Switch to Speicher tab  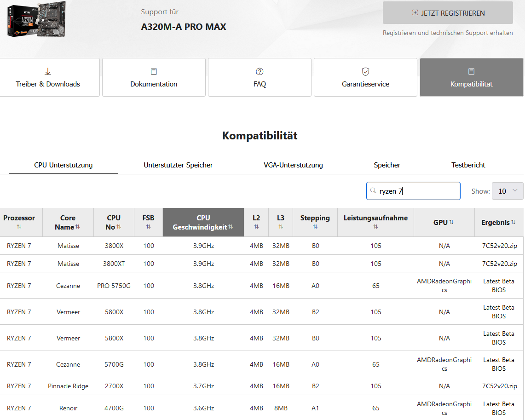[387, 165]
